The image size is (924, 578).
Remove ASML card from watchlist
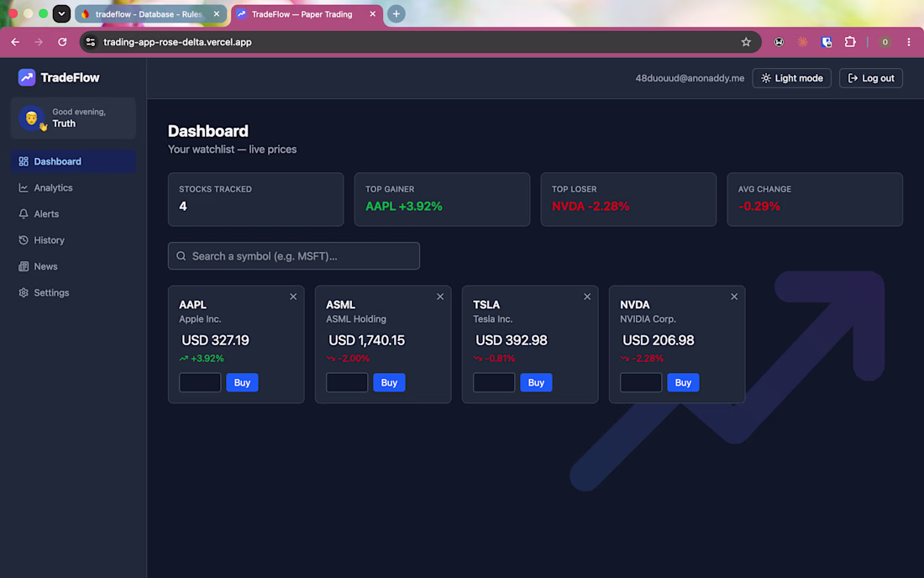coord(440,297)
